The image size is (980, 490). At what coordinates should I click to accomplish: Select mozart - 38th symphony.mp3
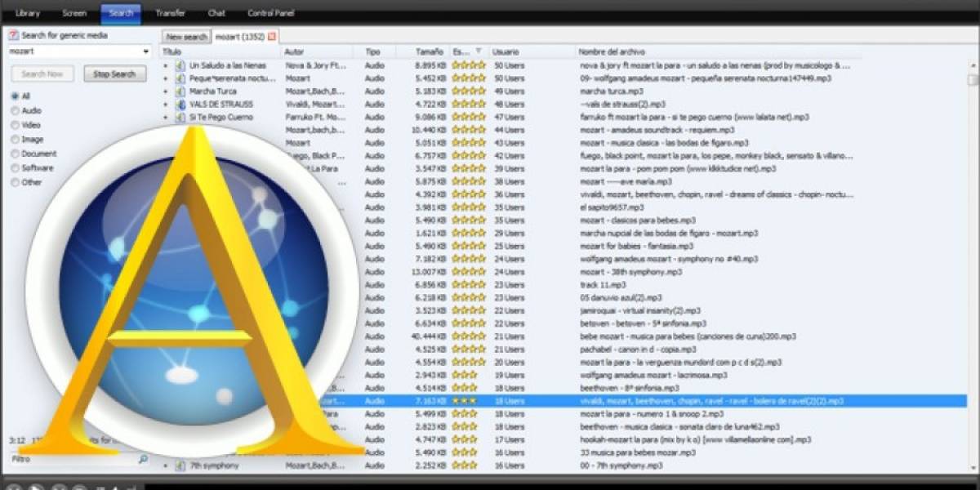click(630, 272)
